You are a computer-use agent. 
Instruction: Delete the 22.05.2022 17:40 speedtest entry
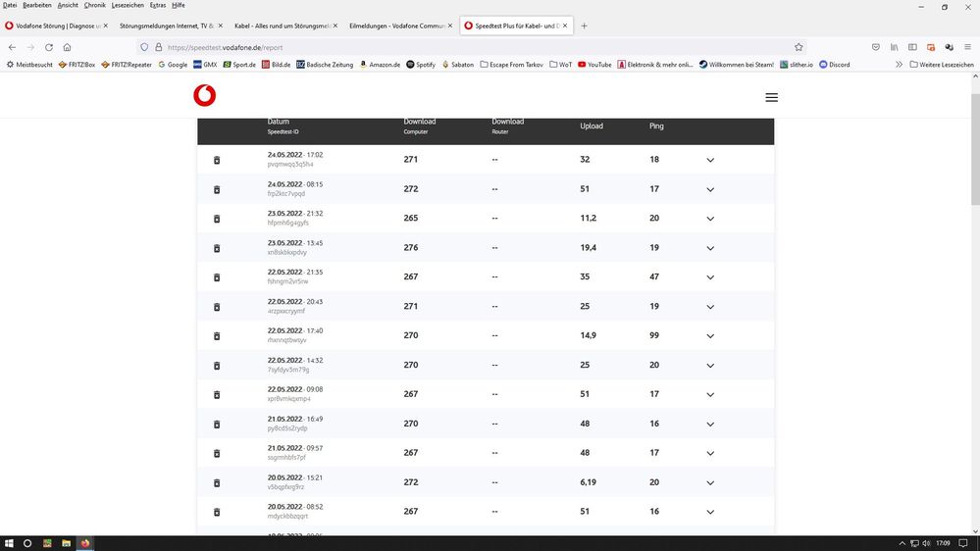(217, 336)
